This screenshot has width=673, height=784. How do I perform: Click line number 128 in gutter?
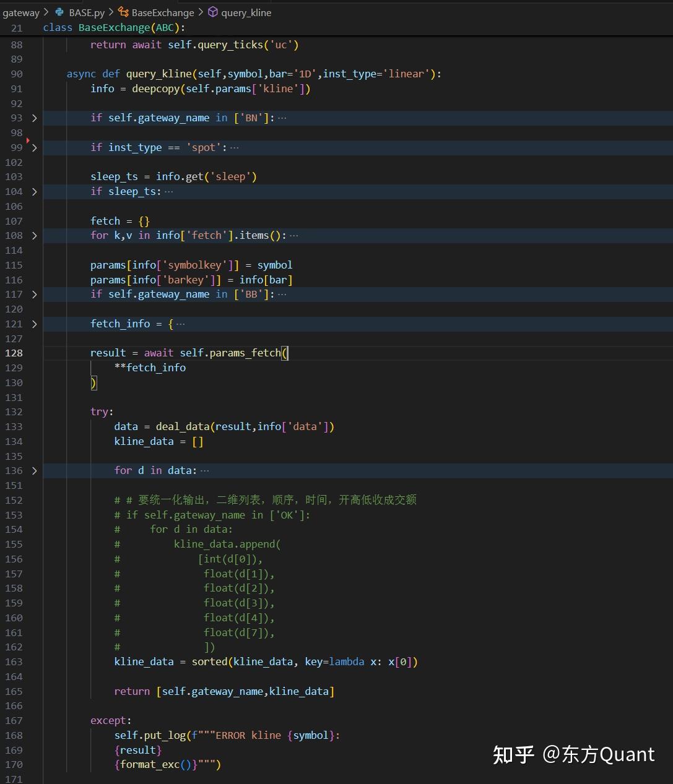point(14,353)
